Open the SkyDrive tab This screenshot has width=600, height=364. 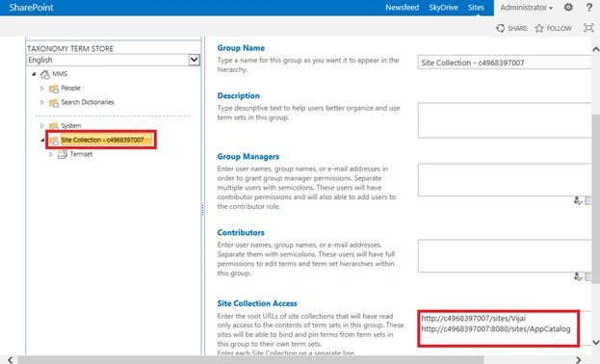pos(443,8)
